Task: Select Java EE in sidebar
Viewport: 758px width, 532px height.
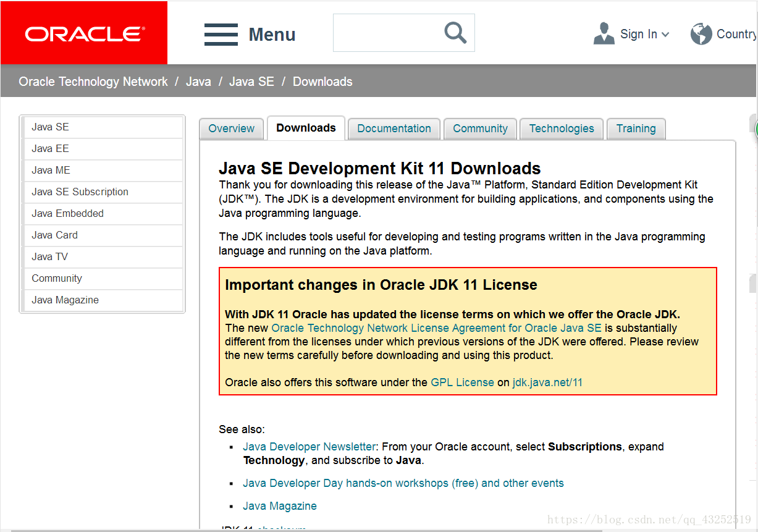Action: 103,149
